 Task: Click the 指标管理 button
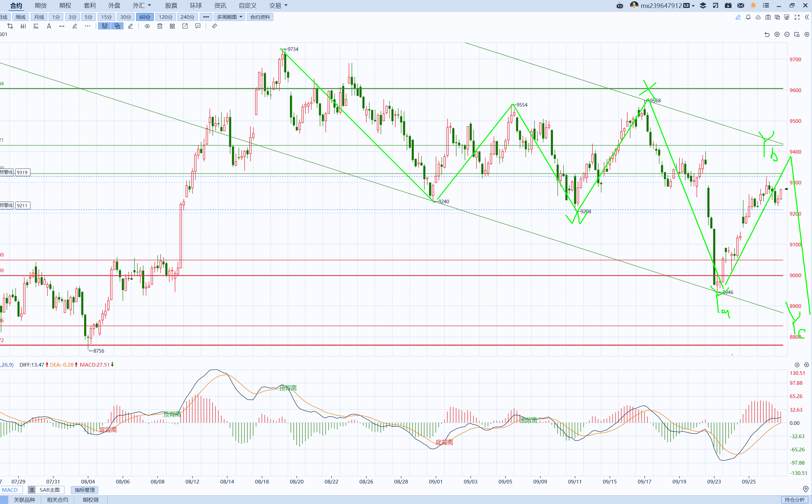coord(85,490)
